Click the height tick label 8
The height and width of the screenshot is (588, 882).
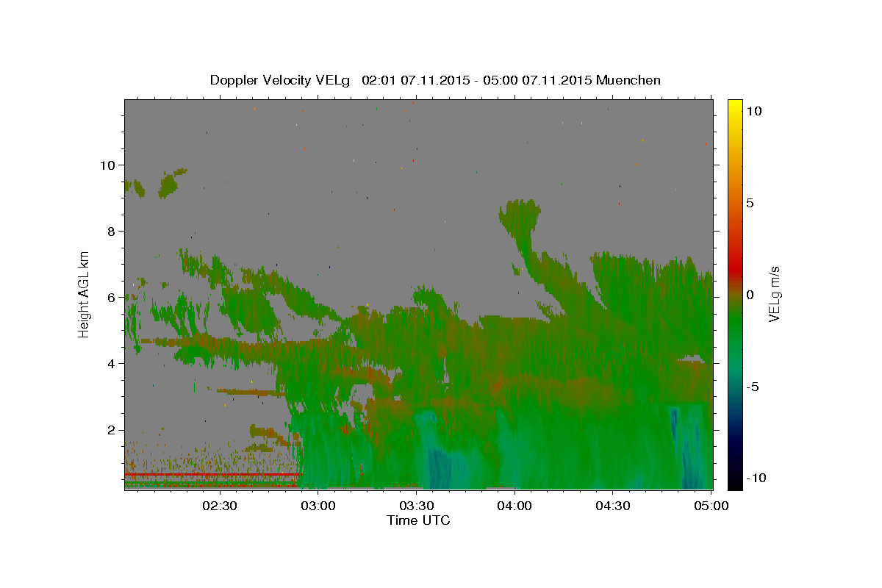click(x=110, y=231)
